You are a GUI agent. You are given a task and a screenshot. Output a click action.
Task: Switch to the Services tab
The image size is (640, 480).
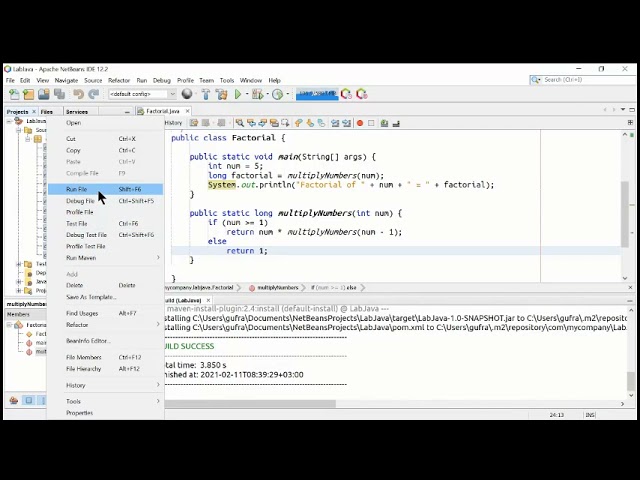(x=77, y=112)
